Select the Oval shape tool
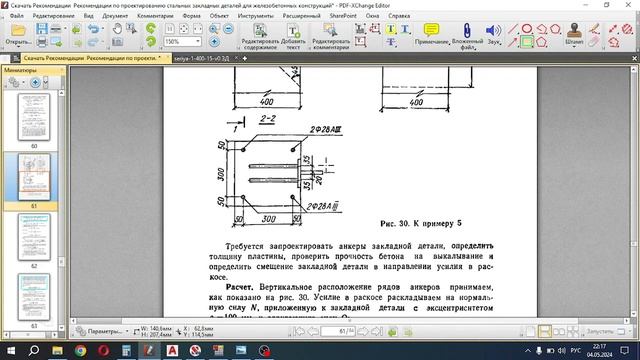Viewport: 640px width, 360px height. click(527, 29)
